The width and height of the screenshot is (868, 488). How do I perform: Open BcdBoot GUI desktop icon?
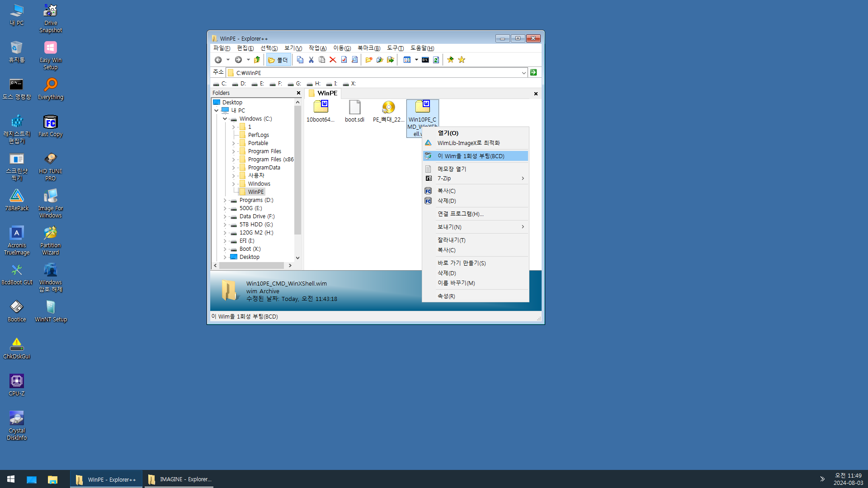pyautogui.click(x=17, y=274)
